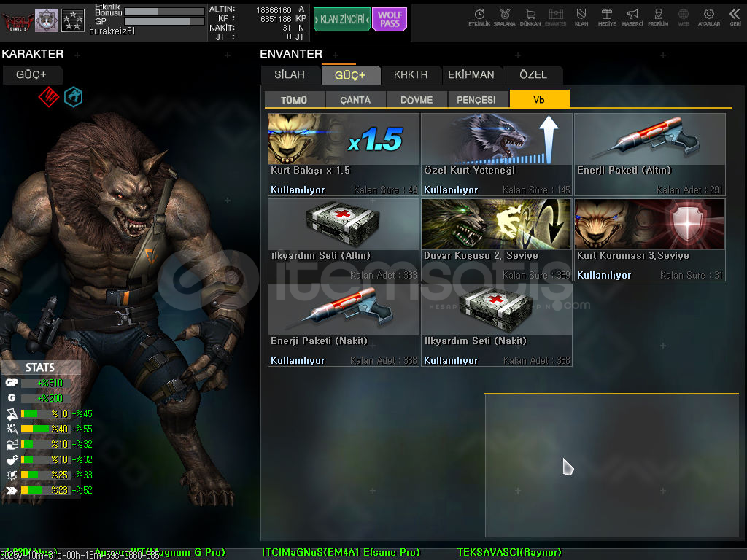Click the +%510 GP bonus value
This screenshot has height=560, width=747.
tap(50, 383)
